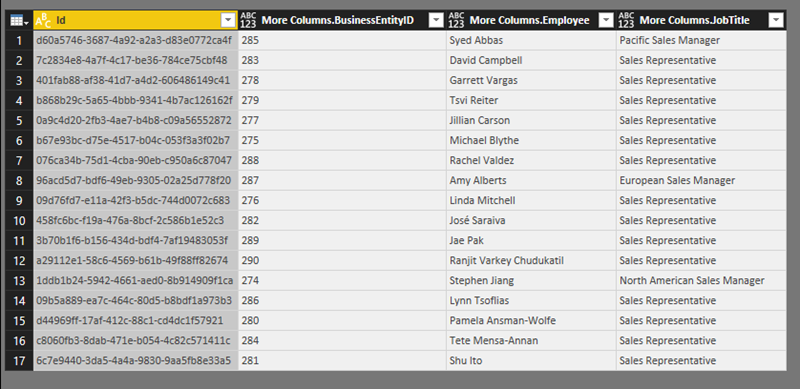Open the table menu icon in top-left corner
The height and width of the screenshot is (389, 800).
tap(19, 20)
